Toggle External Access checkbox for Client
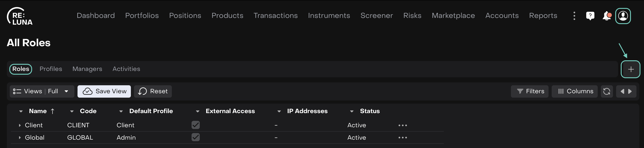Screen dimensions: 644x148 point(196,125)
